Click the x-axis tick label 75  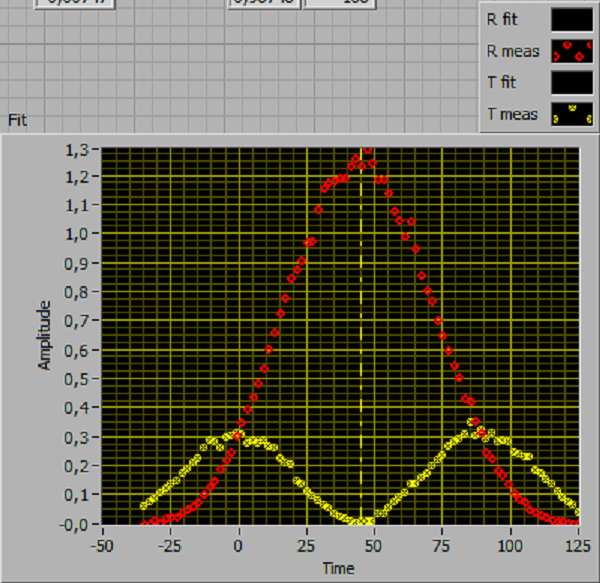click(x=441, y=546)
